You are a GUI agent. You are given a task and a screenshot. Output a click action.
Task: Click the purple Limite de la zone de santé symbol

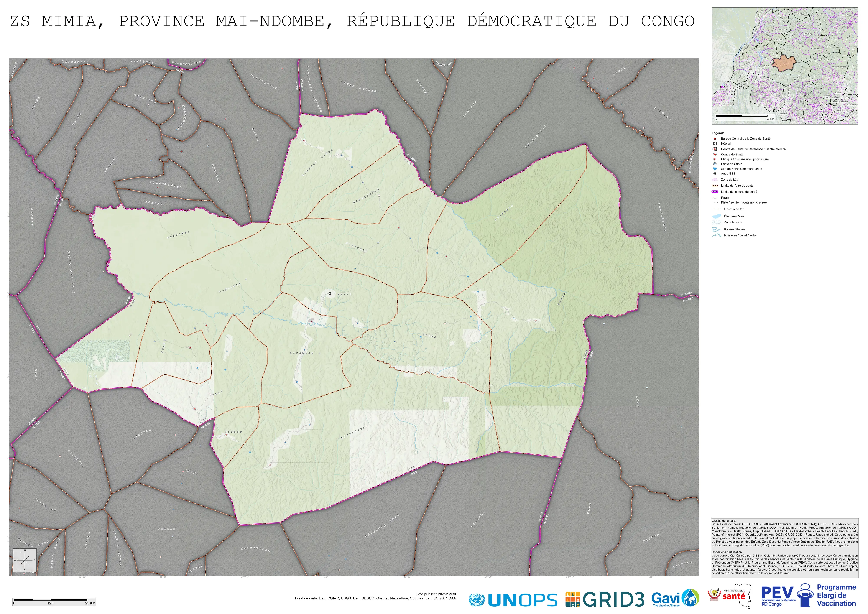click(715, 192)
